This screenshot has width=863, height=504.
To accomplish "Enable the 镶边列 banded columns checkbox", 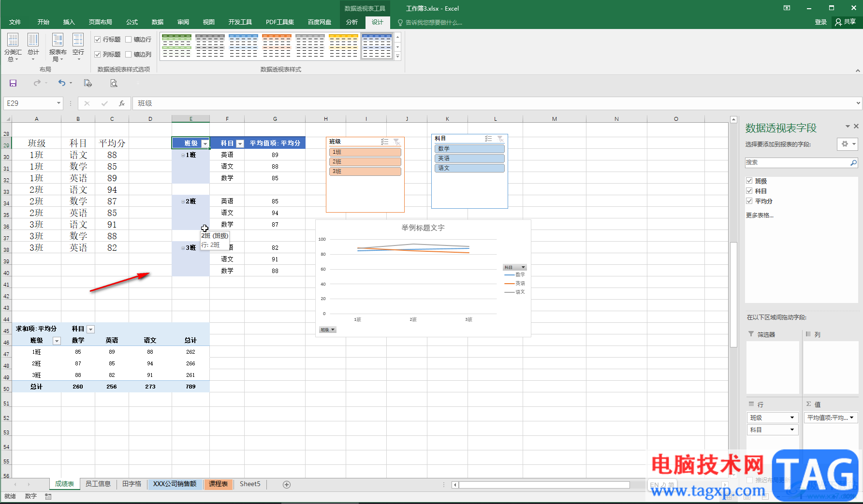I will pos(129,55).
